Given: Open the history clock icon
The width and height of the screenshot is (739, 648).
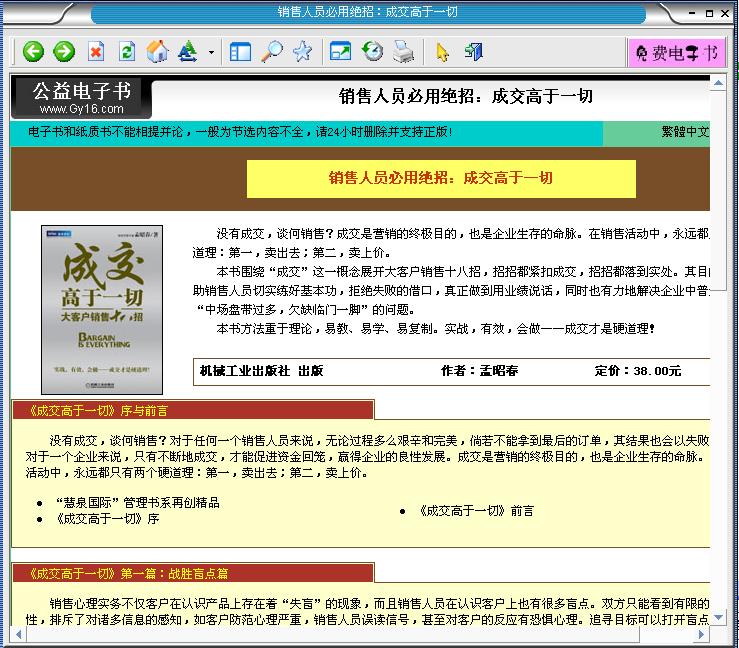Looking at the screenshot, I should click(x=372, y=52).
